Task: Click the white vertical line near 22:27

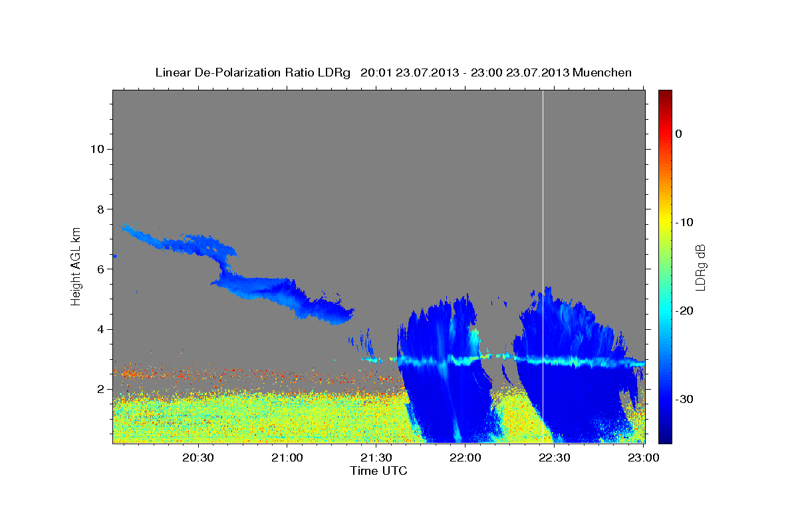Action: click(543, 266)
